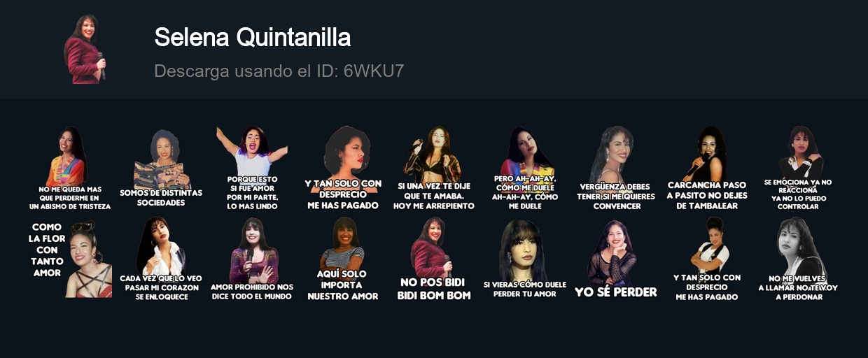Select the "Vergüenza debes tener" sticker

click(x=616, y=169)
